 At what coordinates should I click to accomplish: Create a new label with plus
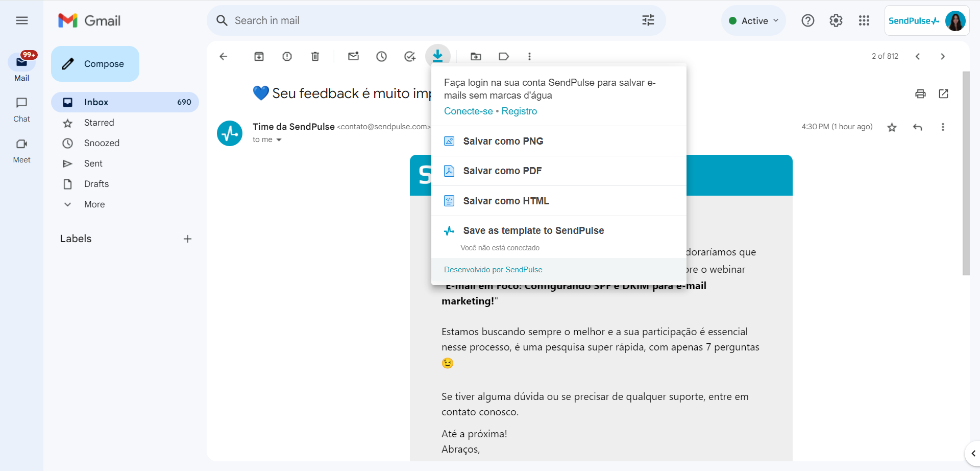point(187,239)
